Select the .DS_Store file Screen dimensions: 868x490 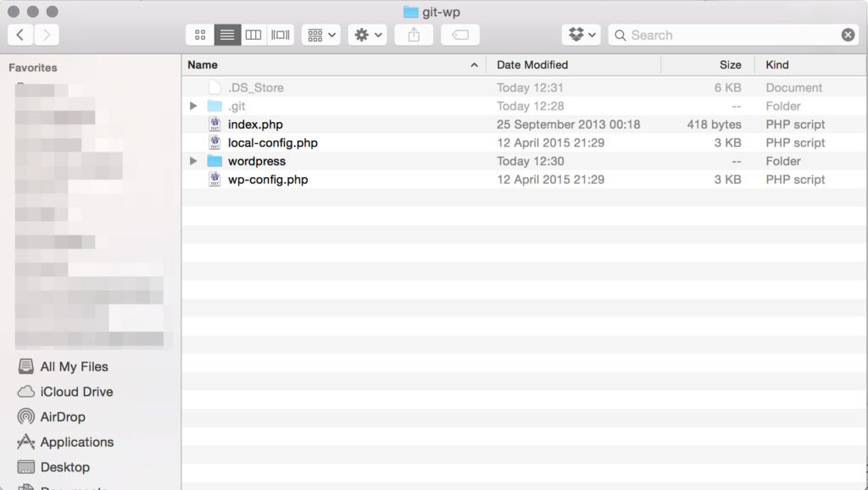256,87
